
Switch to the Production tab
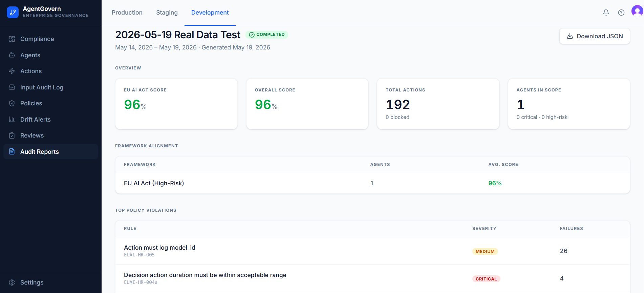[x=127, y=13]
